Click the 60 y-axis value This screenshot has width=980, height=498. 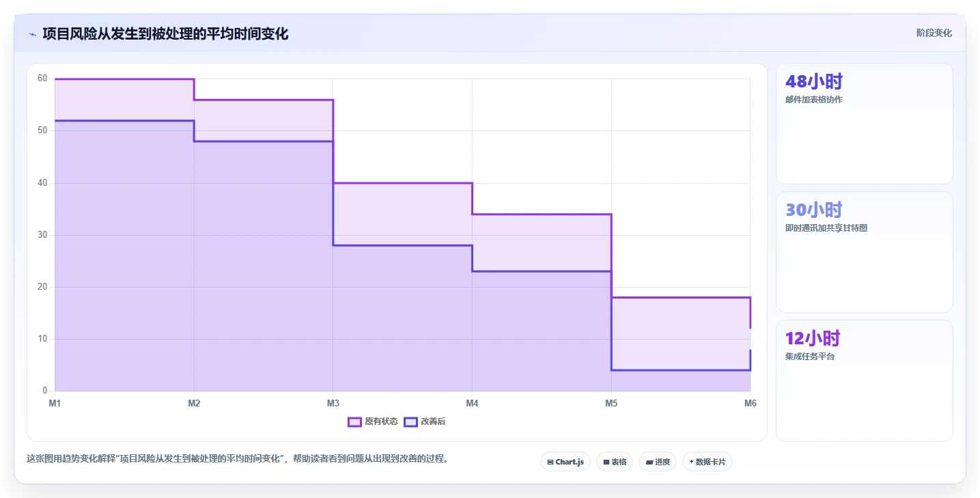42,79
